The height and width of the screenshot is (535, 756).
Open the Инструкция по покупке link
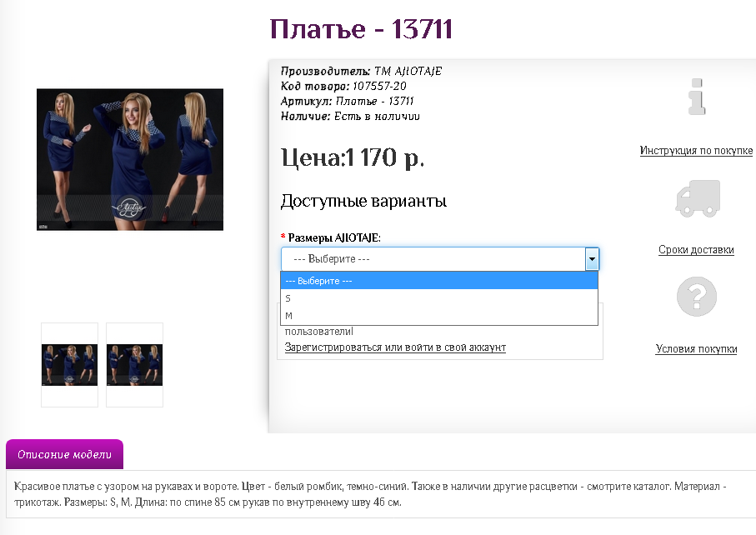pyautogui.click(x=696, y=150)
